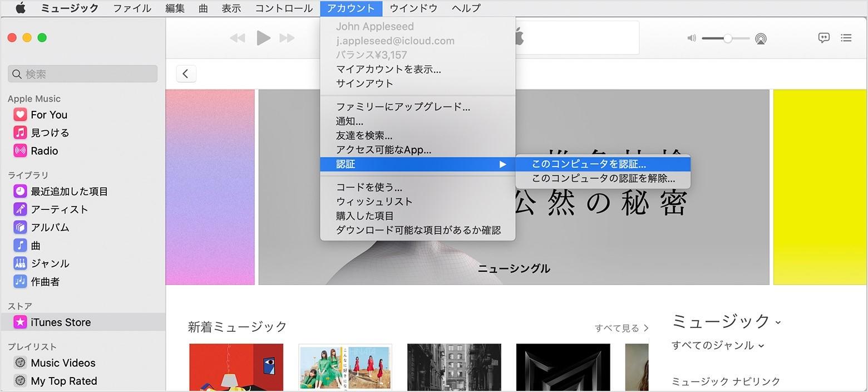Click the 見つける music note icon

pos(20,133)
